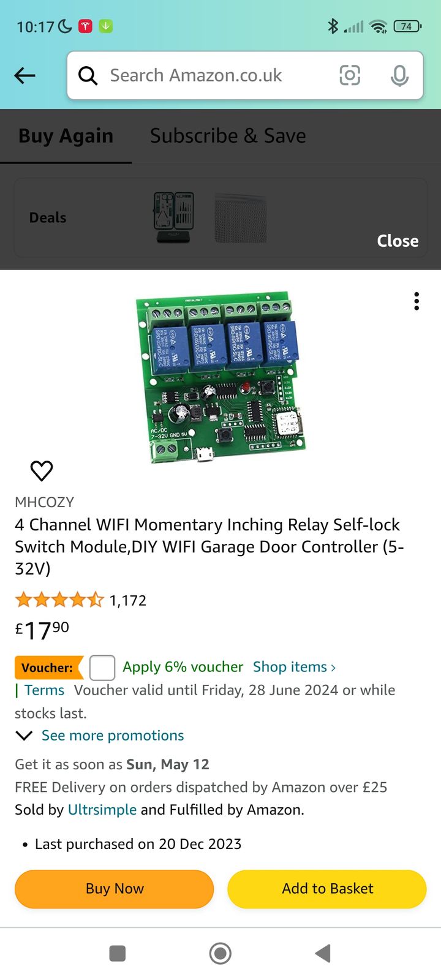Tap the Android recent apps square button
This screenshot has height=980, width=441.
pos(117,953)
